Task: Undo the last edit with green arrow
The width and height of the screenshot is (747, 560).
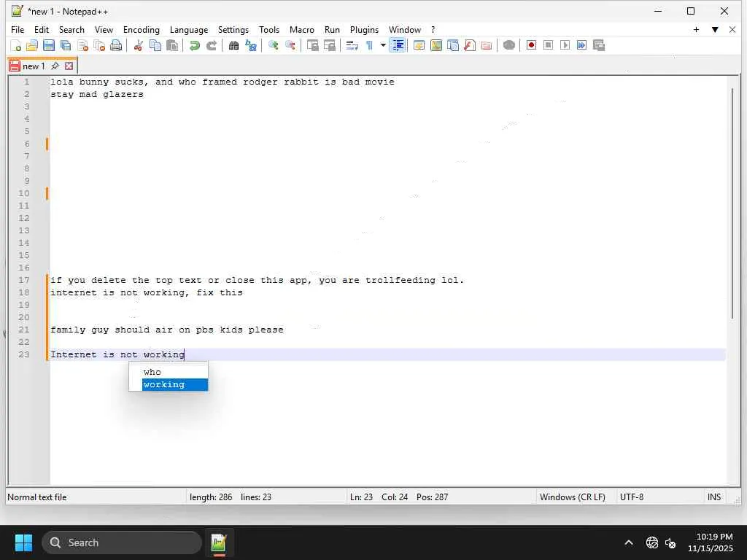Action: [194, 45]
